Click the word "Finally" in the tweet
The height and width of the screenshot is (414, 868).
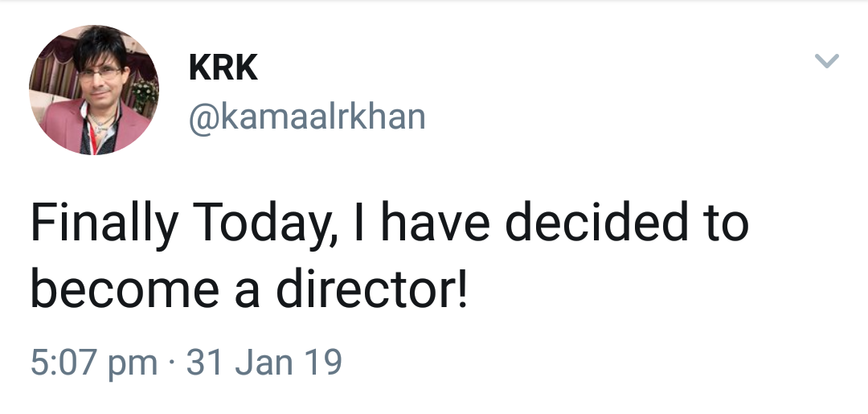click(104, 226)
